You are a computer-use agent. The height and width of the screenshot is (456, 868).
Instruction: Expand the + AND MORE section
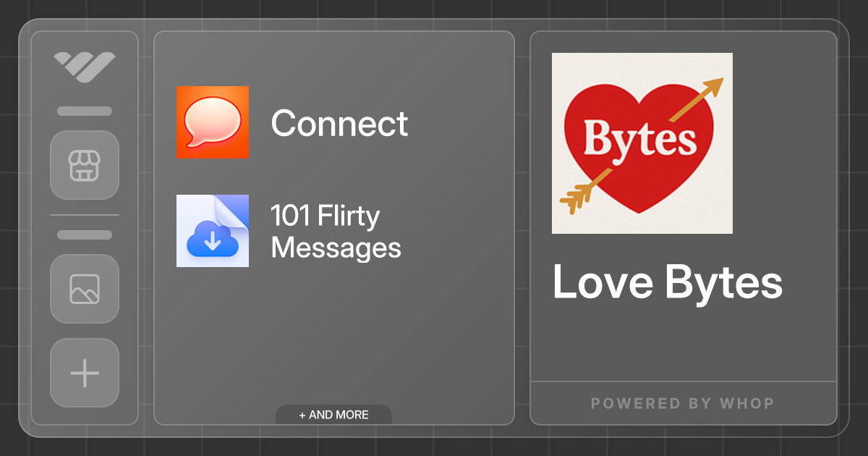pos(333,414)
